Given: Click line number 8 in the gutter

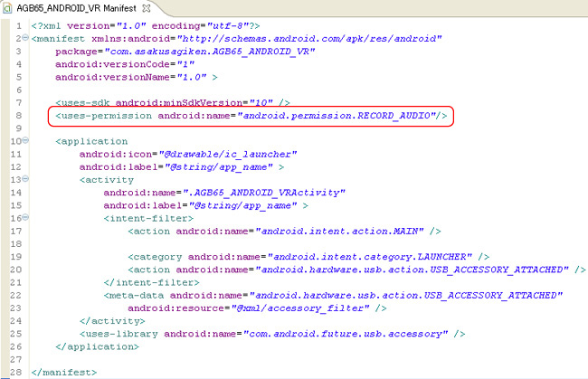Looking at the screenshot, I should click(x=19, y=116).
